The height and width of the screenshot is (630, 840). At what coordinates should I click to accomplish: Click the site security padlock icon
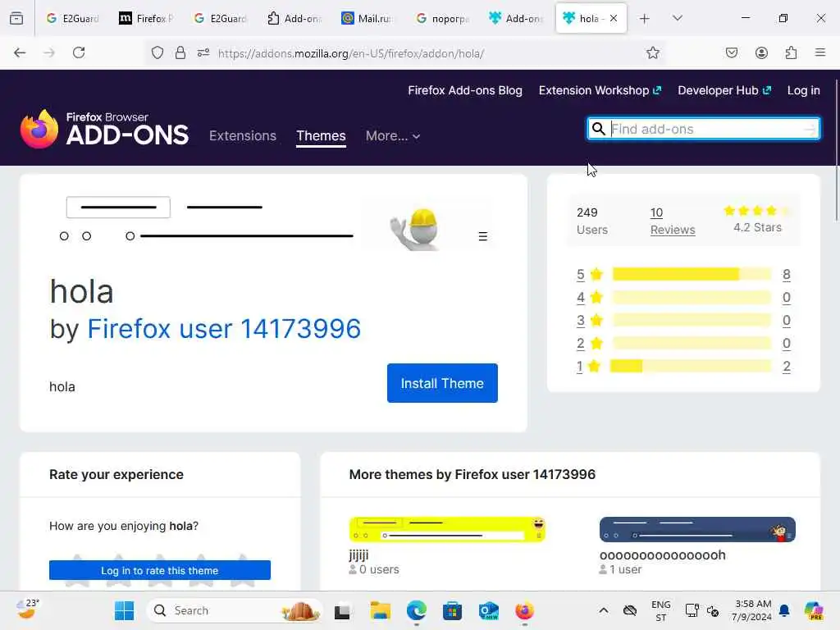tap(180, 52)
